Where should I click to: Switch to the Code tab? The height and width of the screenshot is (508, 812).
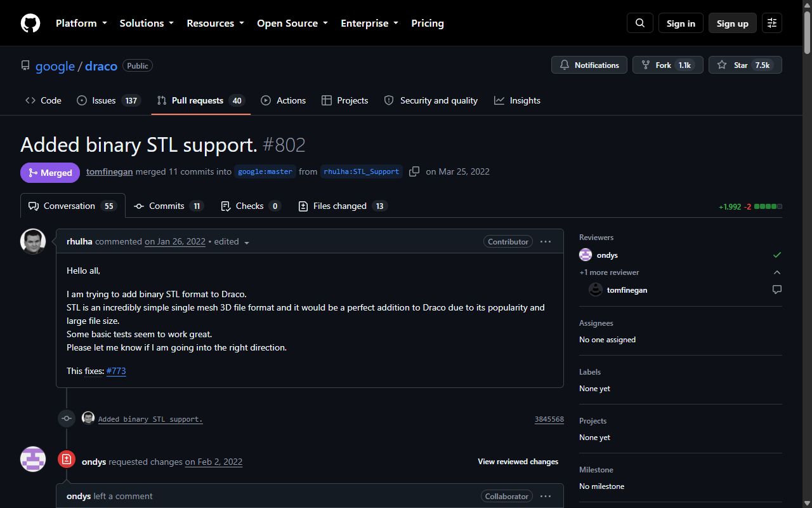coord(43,100)
